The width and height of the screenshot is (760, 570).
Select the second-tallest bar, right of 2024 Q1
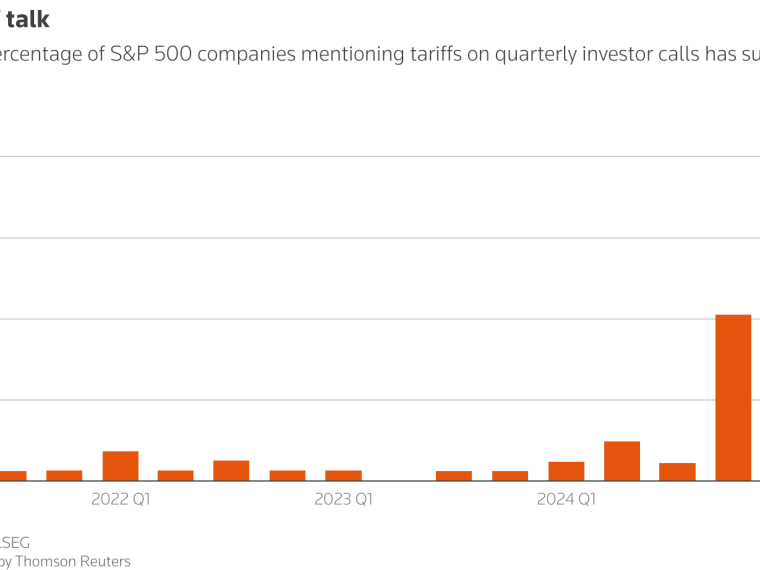click(622, 461)
